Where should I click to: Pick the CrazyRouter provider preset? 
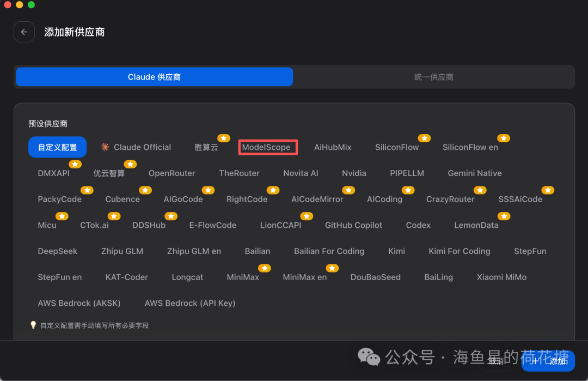(x=450, y=199)
